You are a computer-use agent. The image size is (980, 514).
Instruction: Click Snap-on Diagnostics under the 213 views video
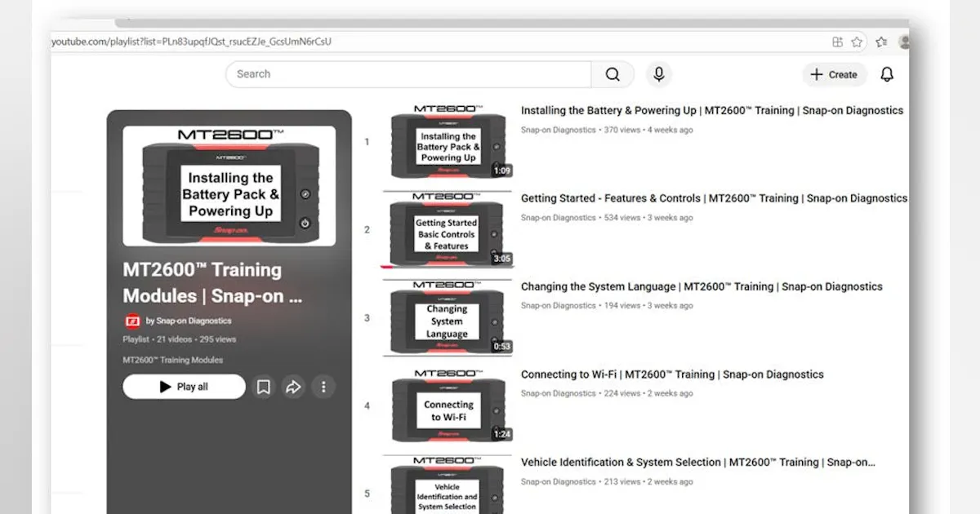coord(559,481)
